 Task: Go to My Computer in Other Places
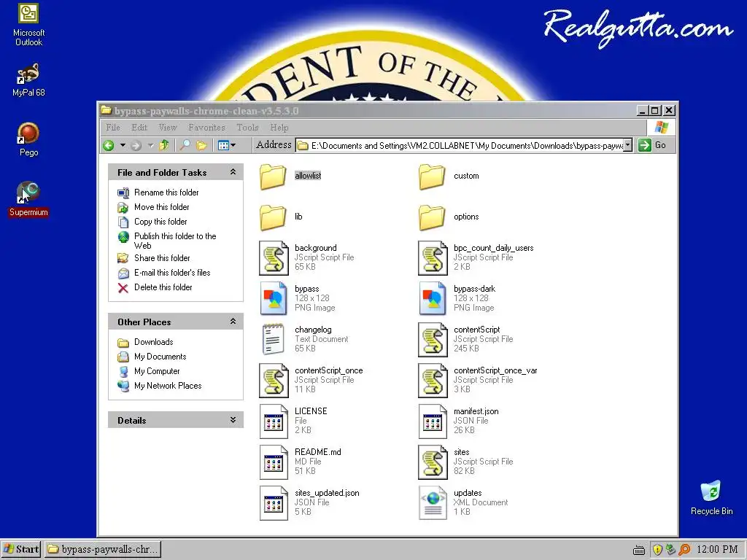(x=157, y=371)
